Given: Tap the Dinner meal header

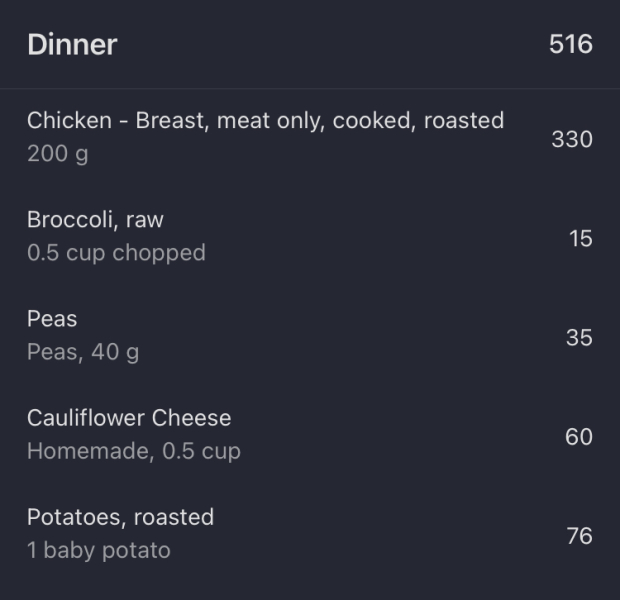Looking at the screenshot, I should (x=72, y=44).
